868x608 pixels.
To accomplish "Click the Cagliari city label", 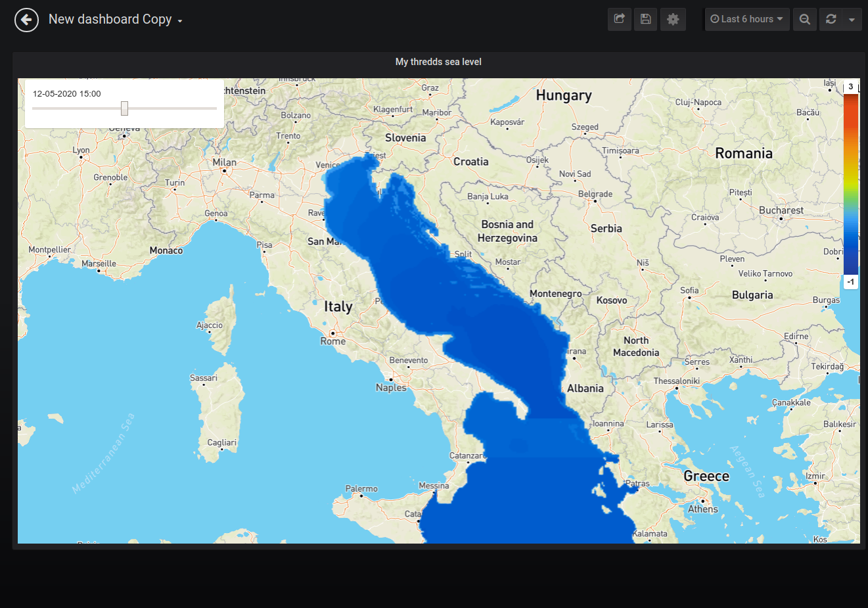I will pyautogui.click(x=222, y=442).
